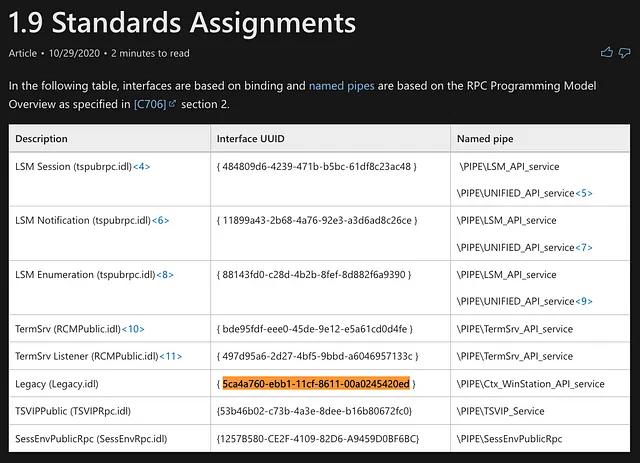Click the Description column header
Screen dimensions: 640x463
(41, 139)
